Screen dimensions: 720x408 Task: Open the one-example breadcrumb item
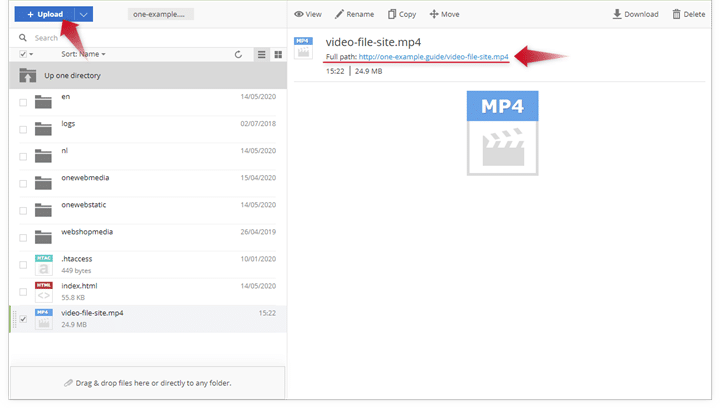[161, 14]
